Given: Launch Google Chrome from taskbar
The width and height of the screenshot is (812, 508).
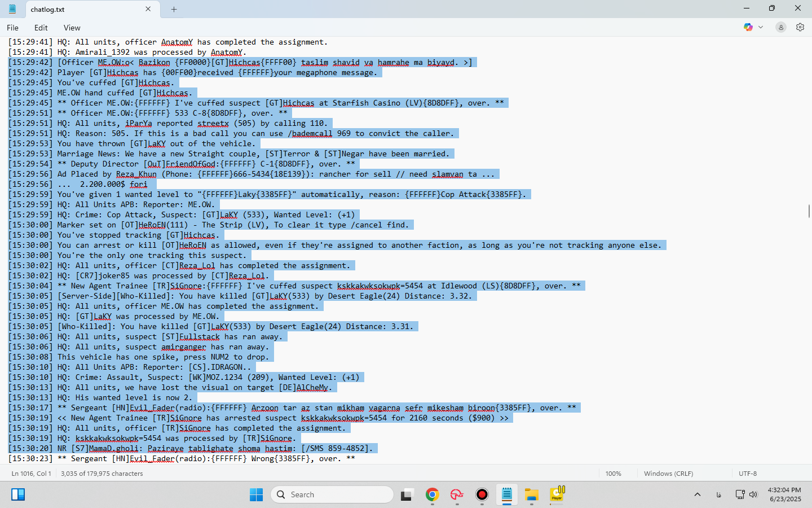Looking at the screenshot, I should pos(433,494).
